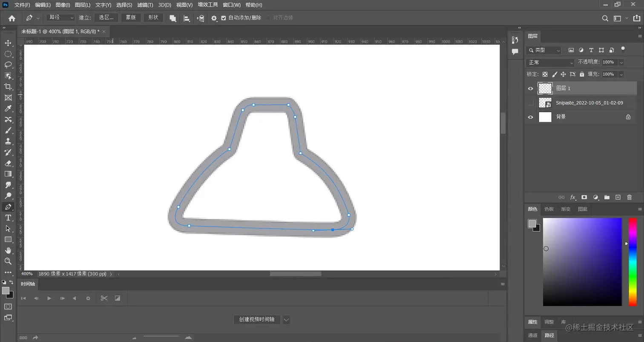Image resolution: width=644 pixels, height=342 pixels.
Task: Select the Move tool
Action: point(9,43)
